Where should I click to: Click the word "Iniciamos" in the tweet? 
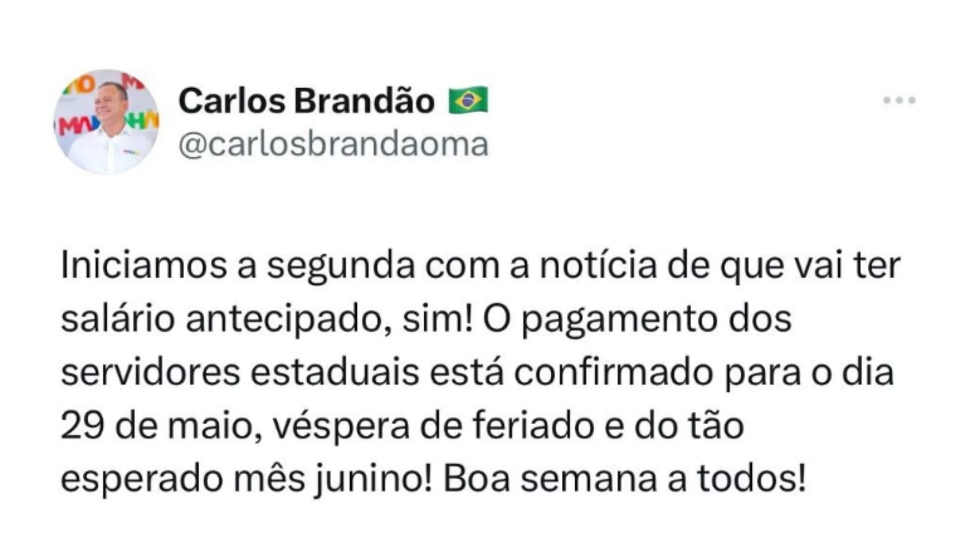click(143, 265)
